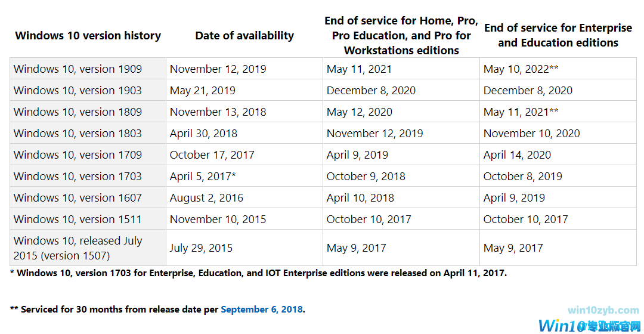Click the 1703 Enterprise release footnote text
644x334 pixels.
click(258, 273)
